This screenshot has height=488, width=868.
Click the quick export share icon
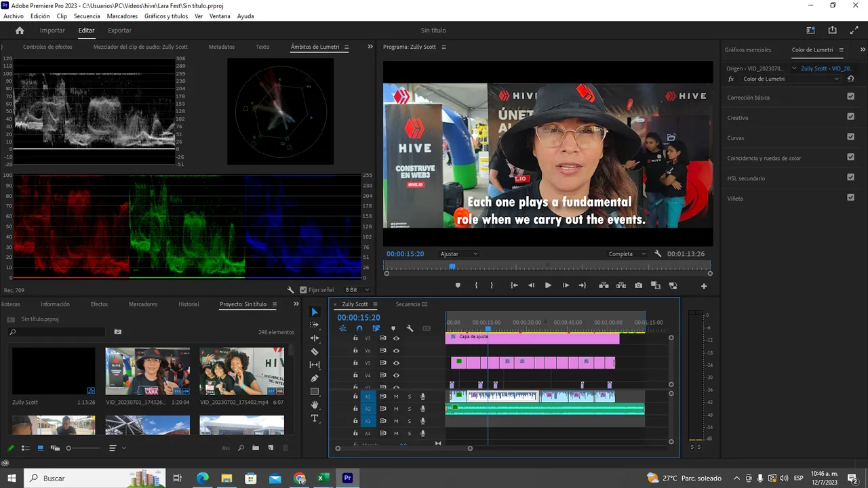pos(832,30)
